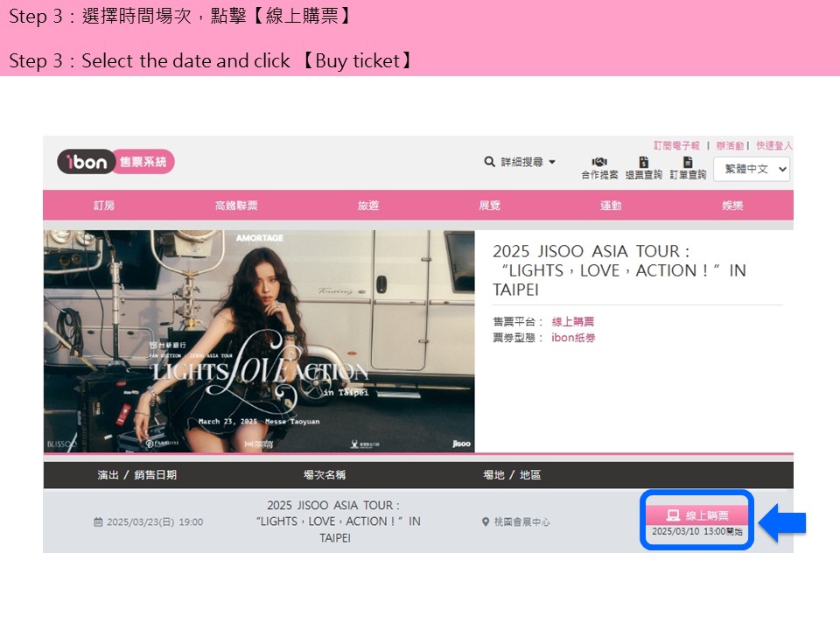Go to the 運動 category tab
This screenshot has height=630, width=840.
click(611, 206)
